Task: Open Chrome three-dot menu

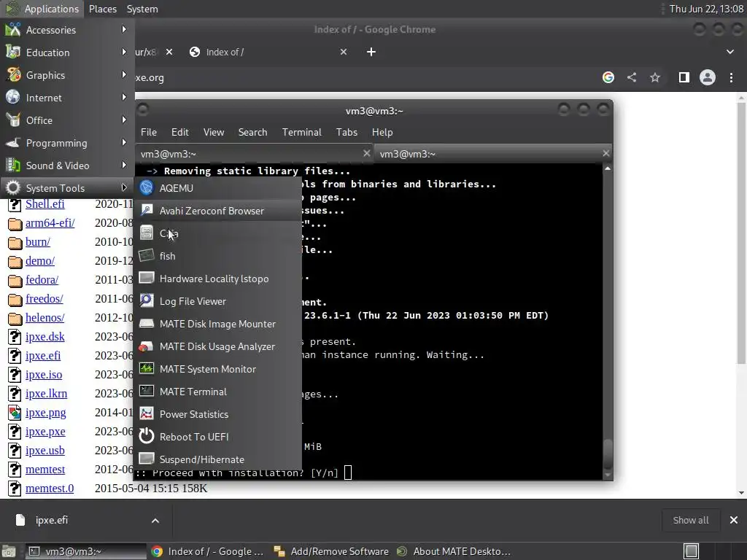Action: [731, 77]
